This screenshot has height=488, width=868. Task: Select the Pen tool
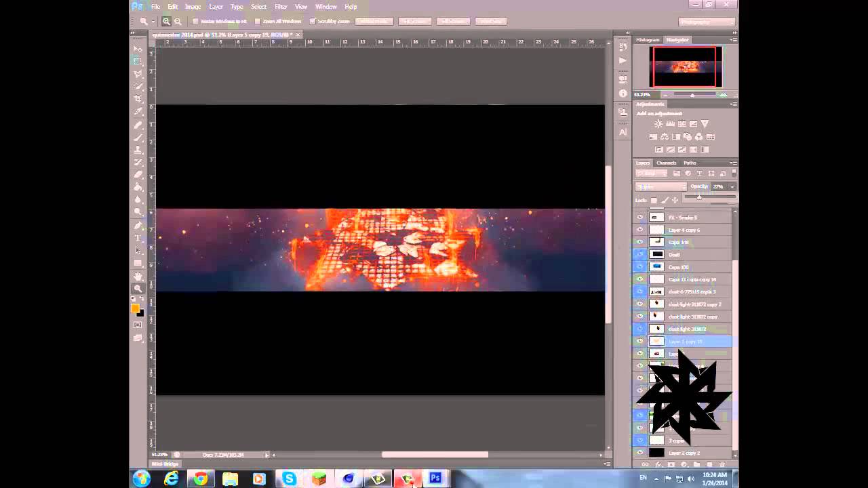pos(138,226)
